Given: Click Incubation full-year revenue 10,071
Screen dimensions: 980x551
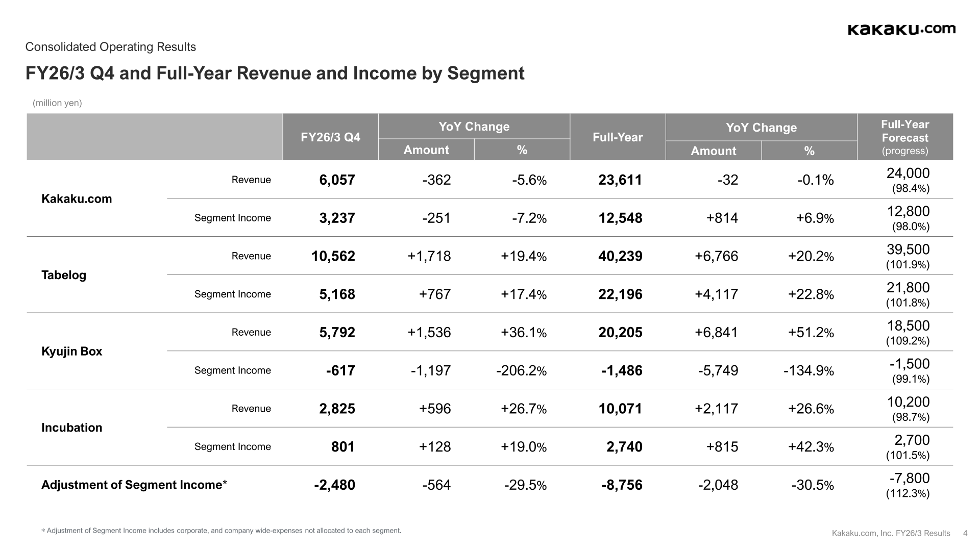Looking at the screenshot, I should tap(620, 409).
